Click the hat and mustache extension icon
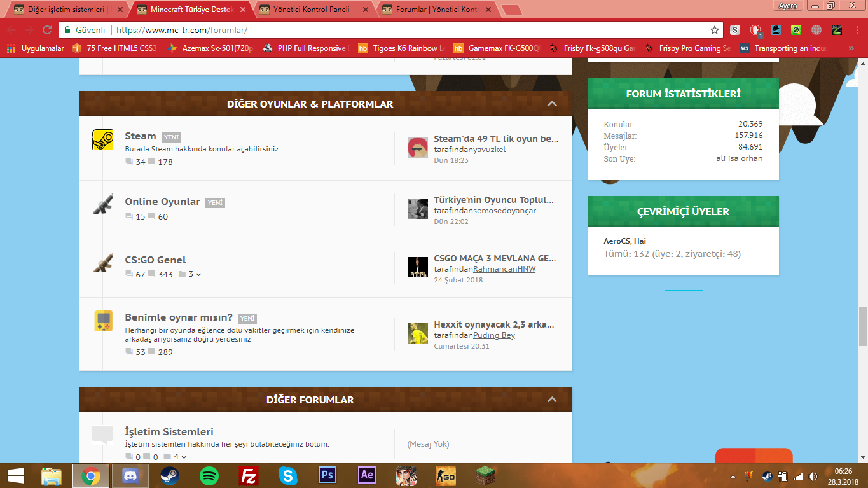Screen dimensions: 868x488 [x=776, y=30]
